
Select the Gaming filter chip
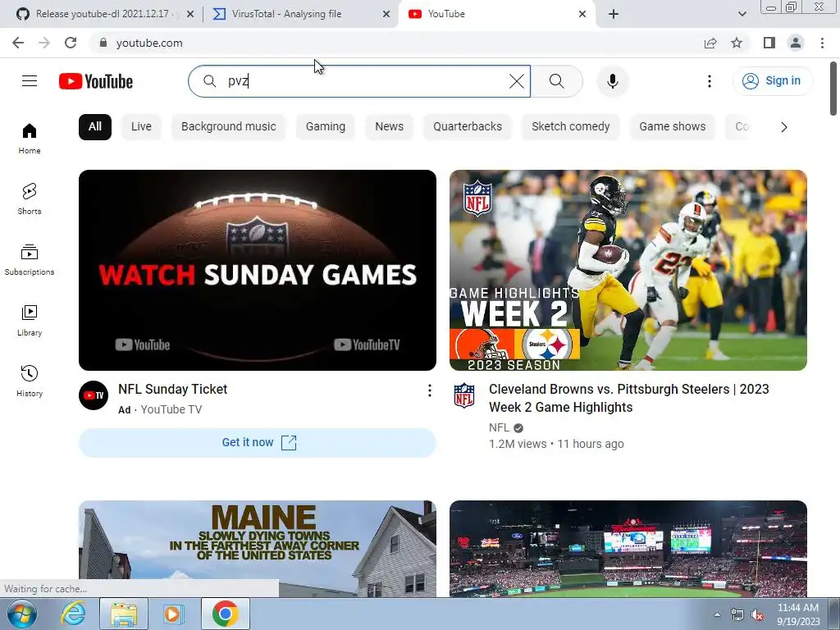coord(326,127)
